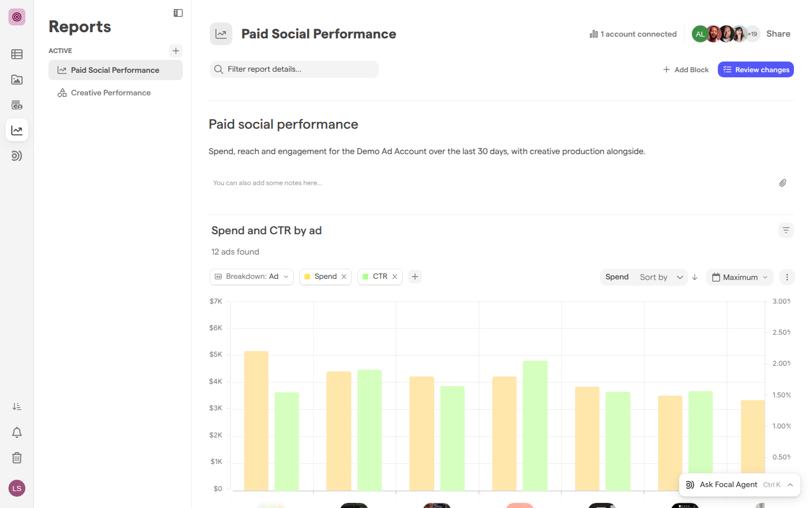
Task: Open the third left-rail icon under images
Action: (17, 105)
